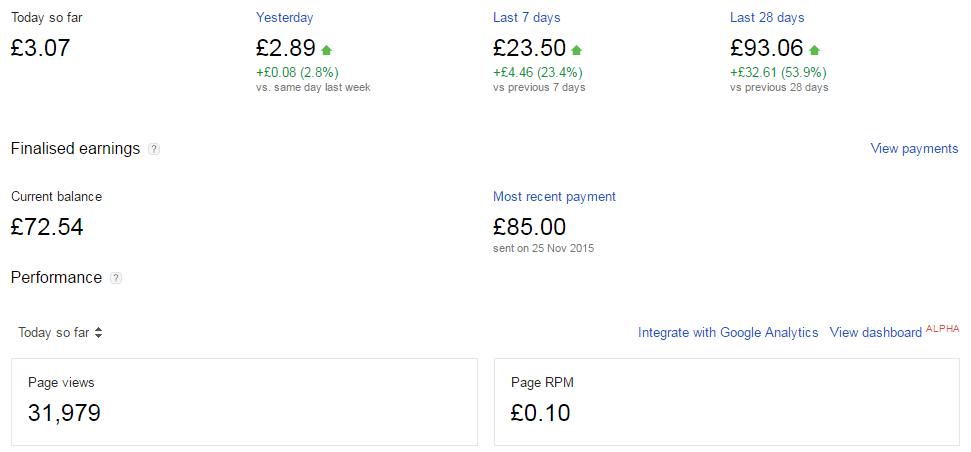
Task: Click the £3.07 today earnings figure
Action: point(40,48)
